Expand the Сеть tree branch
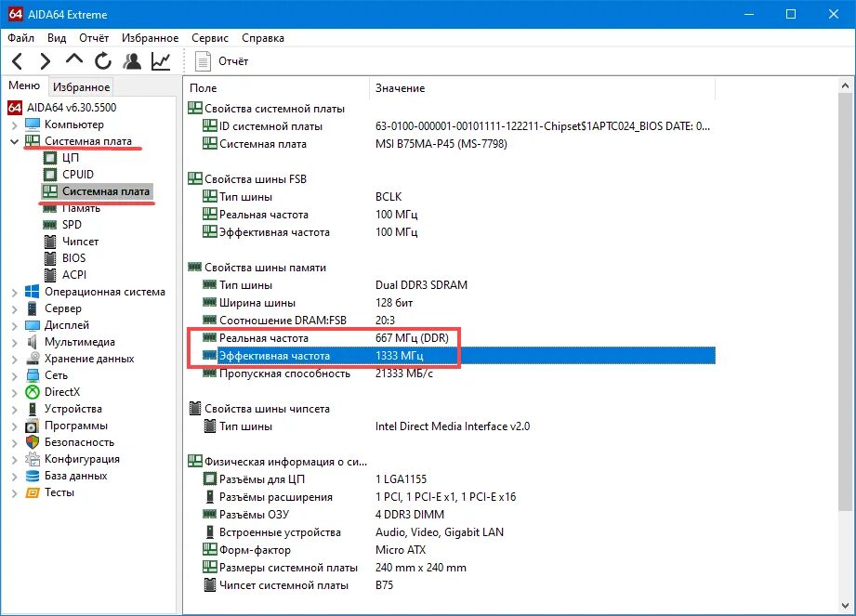 [15, 376]
